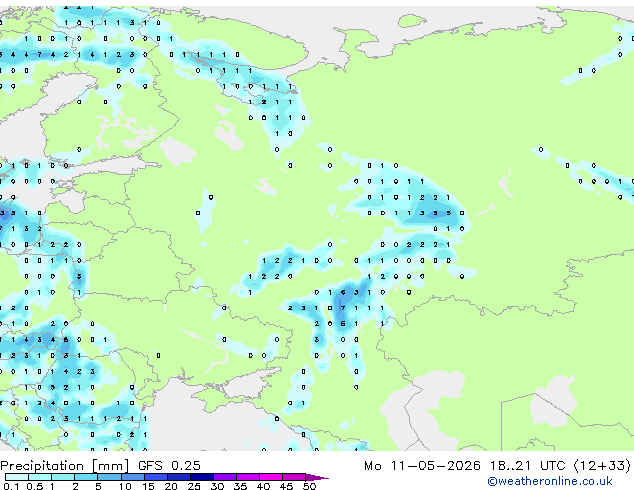Click the forecast date 'Mo 11-05-2026'
The image size is (634, 490).
point(423,466)
